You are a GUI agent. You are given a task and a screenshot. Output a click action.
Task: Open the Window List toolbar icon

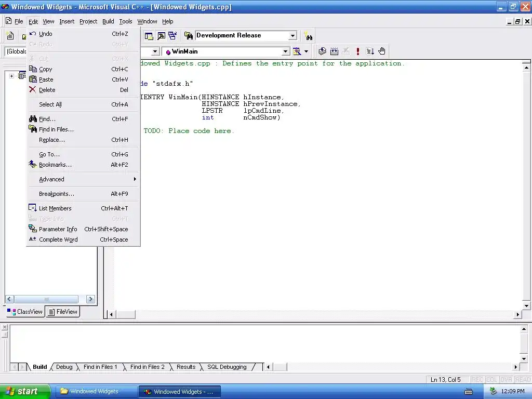tap(172, 36)
